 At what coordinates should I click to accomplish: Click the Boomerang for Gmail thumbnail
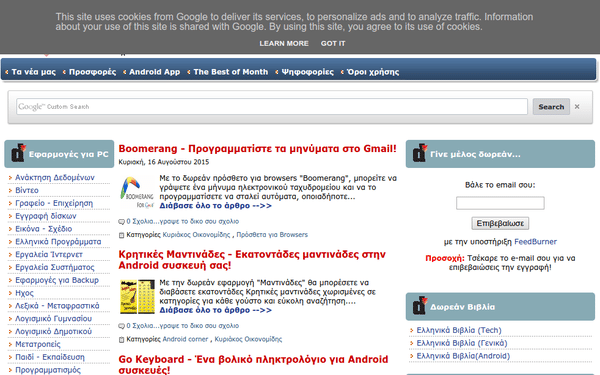click(137, 192)
